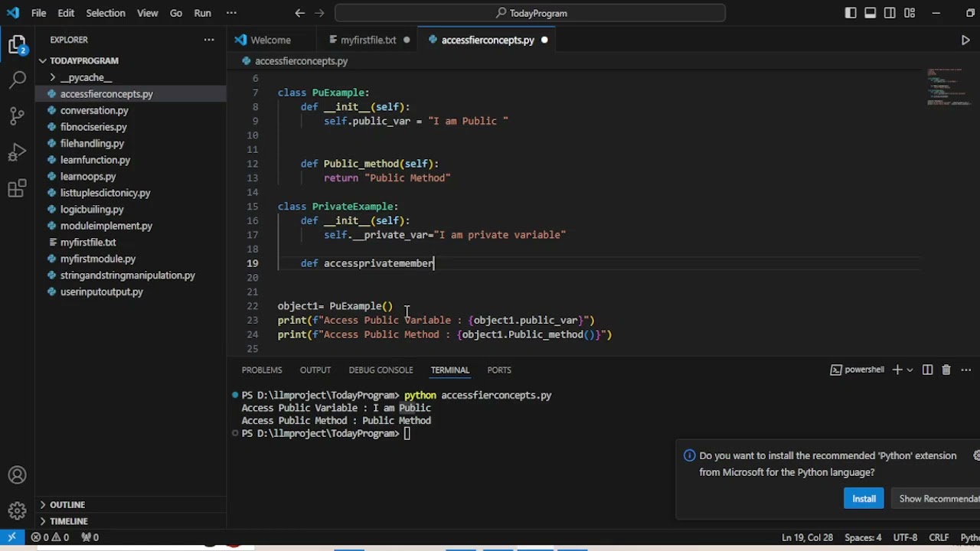Open the Manage gear icon

pos(17,510)
